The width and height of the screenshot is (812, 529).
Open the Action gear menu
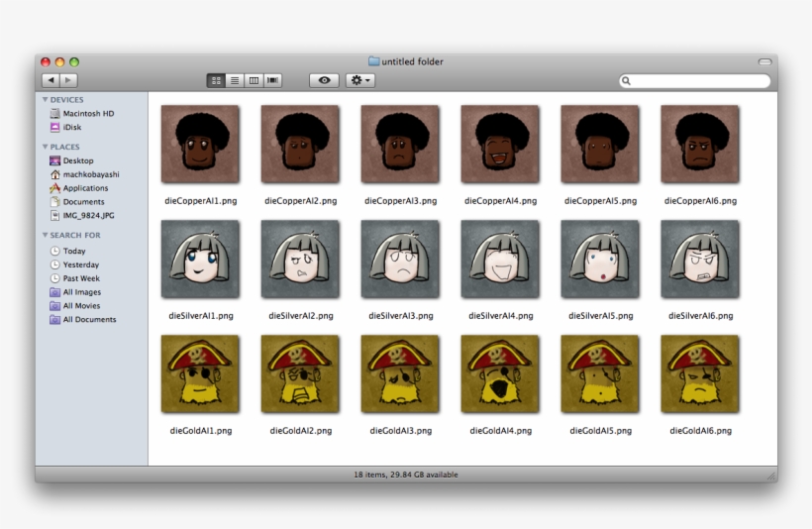tap(360, 80)
